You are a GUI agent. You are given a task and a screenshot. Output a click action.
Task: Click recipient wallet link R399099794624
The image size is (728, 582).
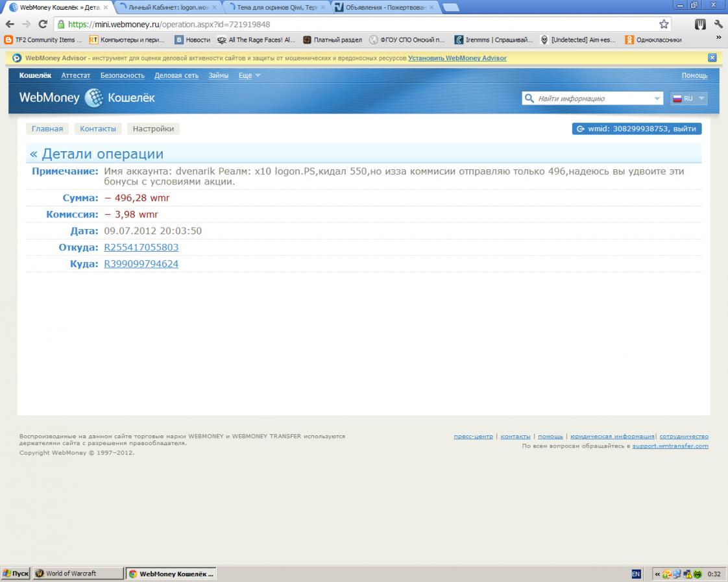141,264
